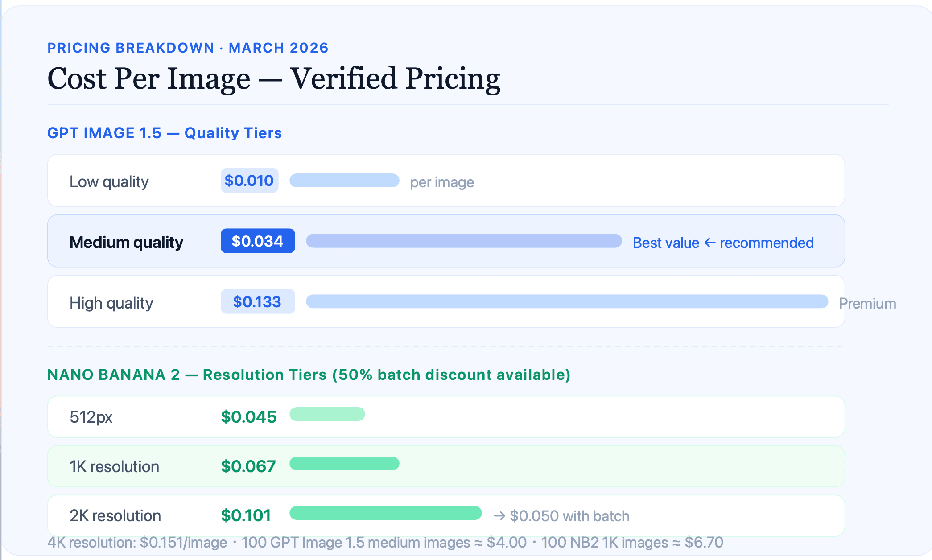Click the NANO BANANA 2 Resolution Tiers heading
The width and height of the screenshot is (932, 560).
[x=309, y=375]
